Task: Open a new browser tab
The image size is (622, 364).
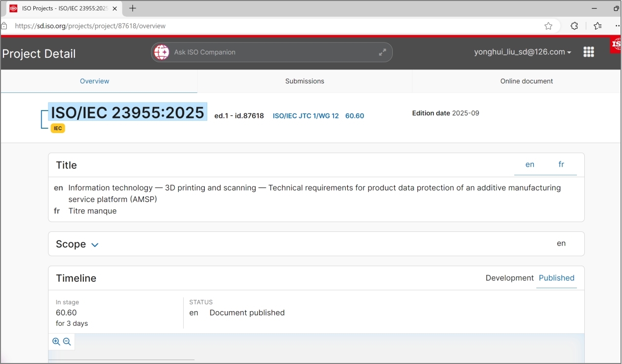Action: click(x=132, y=8)
